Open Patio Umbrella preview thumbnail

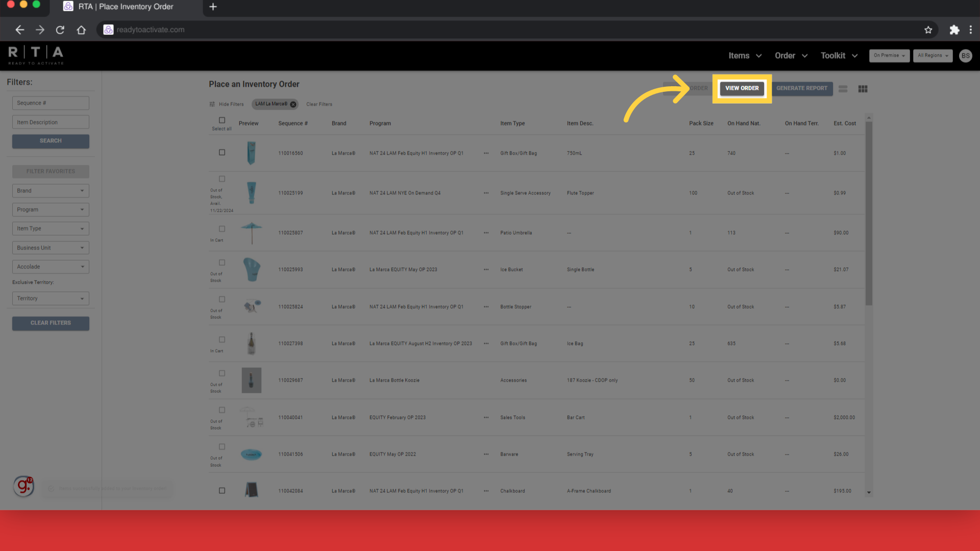(251, 233)
